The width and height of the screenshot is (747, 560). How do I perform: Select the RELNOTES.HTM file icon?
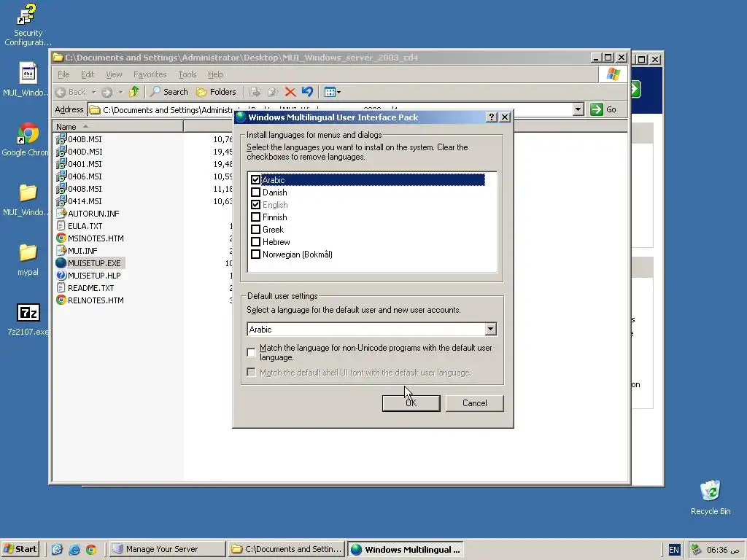tap(61, 300)
